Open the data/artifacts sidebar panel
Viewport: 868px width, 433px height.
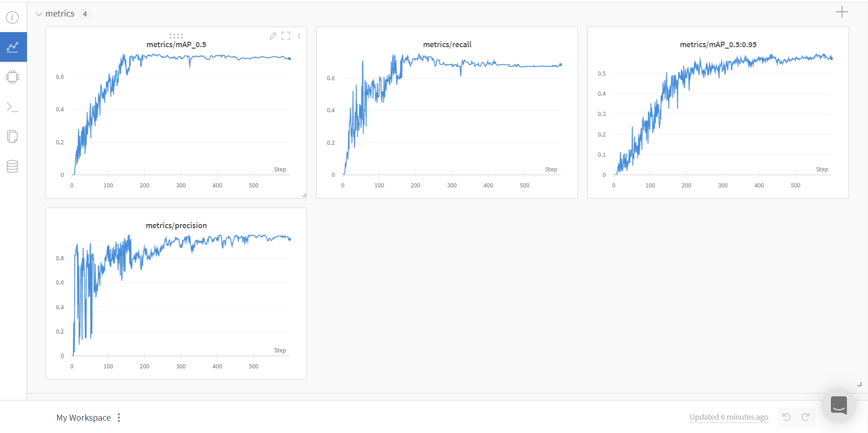click(x=12, y=166)
